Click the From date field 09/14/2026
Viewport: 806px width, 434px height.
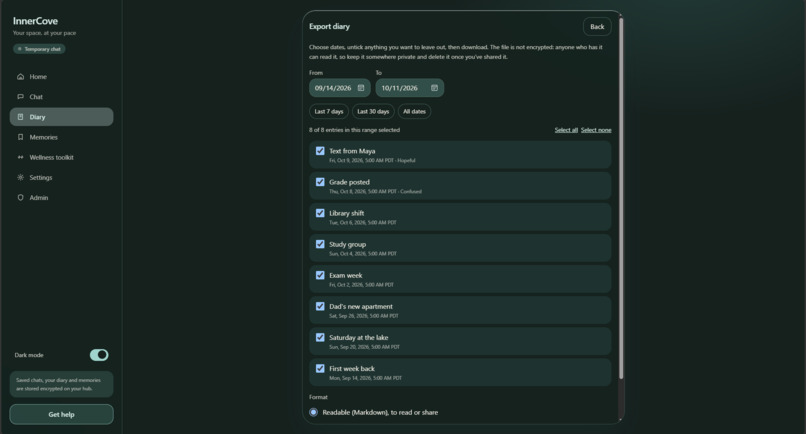pyautogui.click(x=340, y=88)
